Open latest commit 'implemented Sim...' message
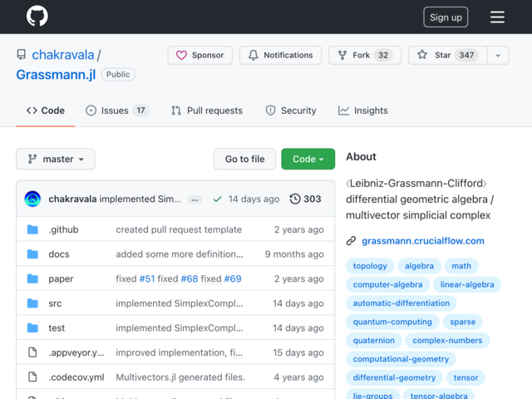The width and height of the screenshot is (532, 399). click(x=140, y=199)
